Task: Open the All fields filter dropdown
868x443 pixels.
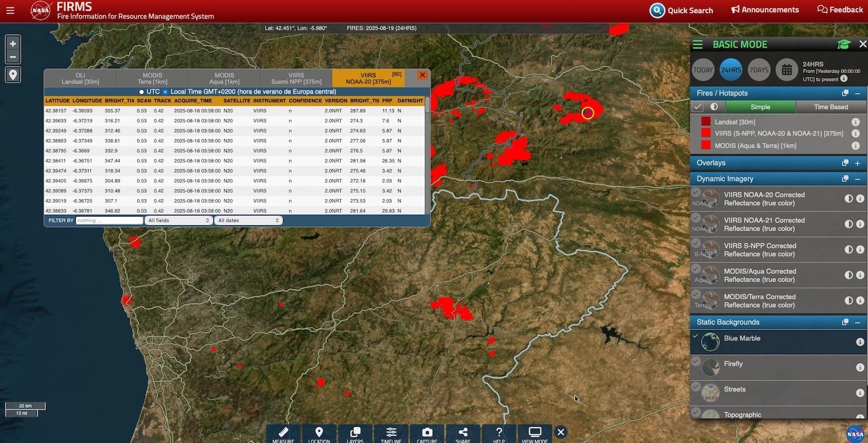Action: (179, 221)
